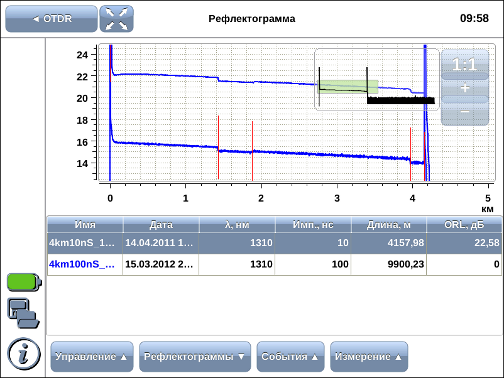Click the green region in overview thumbnail
The image size is (504, 378).
click(x=348, y=87)
